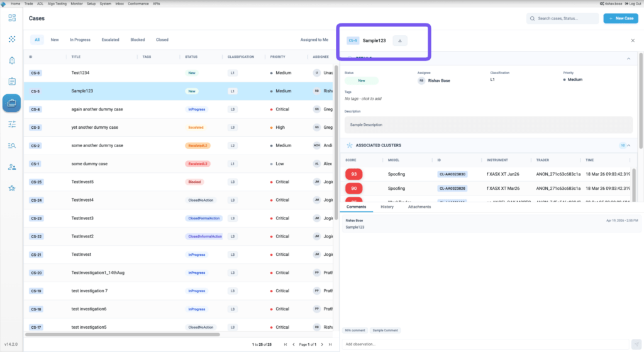Switch to the History tab
Viewport: 644px width, 352px height.
pos(387,207)
